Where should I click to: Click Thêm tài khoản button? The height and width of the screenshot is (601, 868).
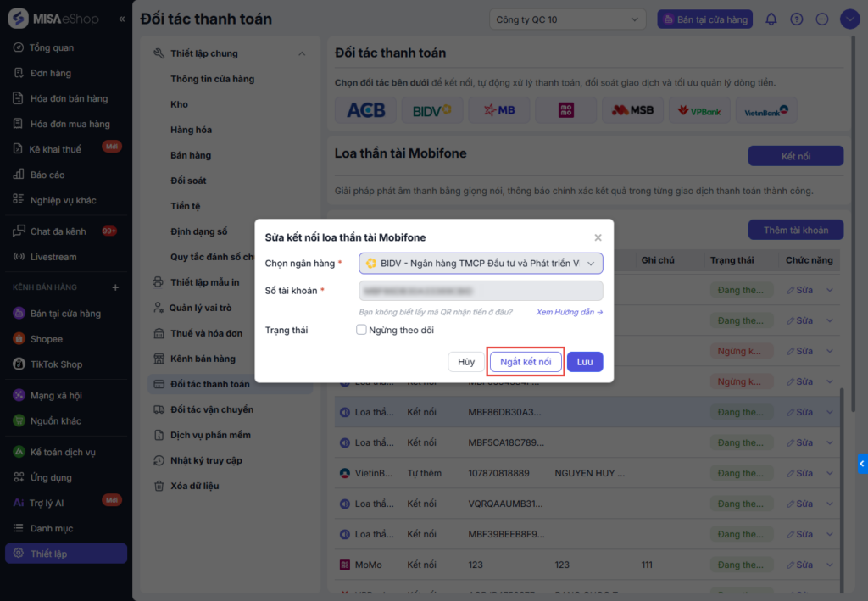click(795, 231)
